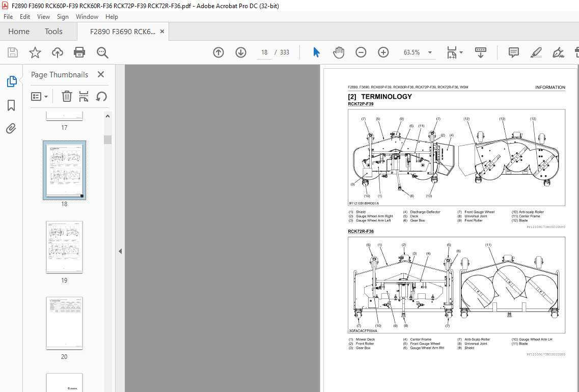Click the 333 total pages text
This screenshot has height=392, width=579.
(284, 52)
